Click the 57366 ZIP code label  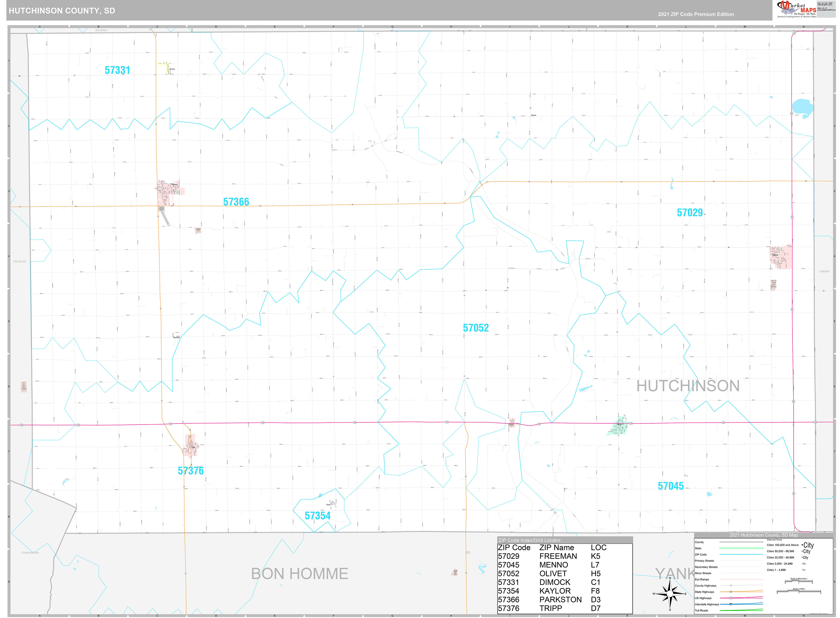[x=236, y=202]
